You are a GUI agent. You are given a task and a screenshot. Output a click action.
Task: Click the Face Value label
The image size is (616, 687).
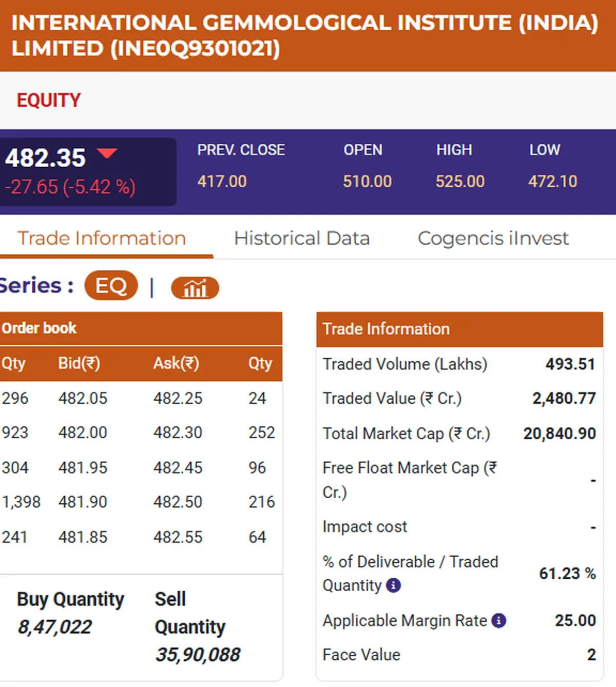coord(361,655)
